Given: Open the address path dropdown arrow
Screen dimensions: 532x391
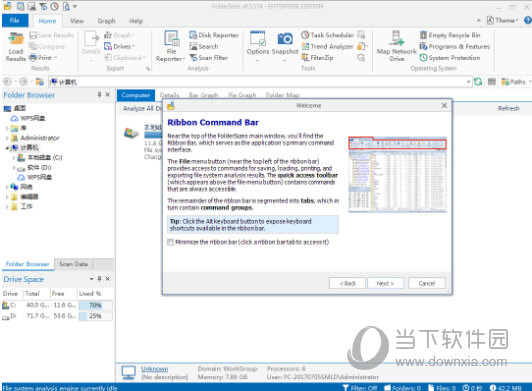Looking at the screenshot, I should tap(468, 82).
